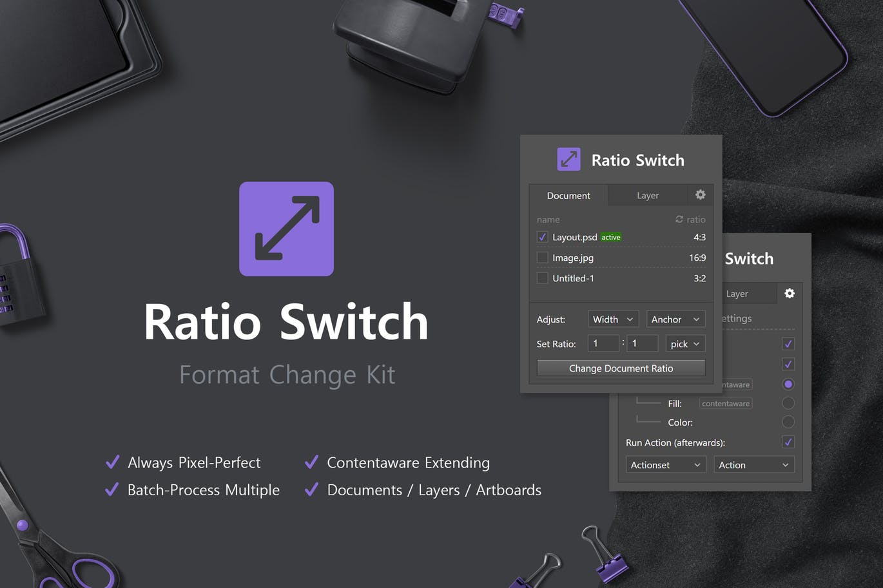Click the gear icon on the background Switch panel

(789, 293)
